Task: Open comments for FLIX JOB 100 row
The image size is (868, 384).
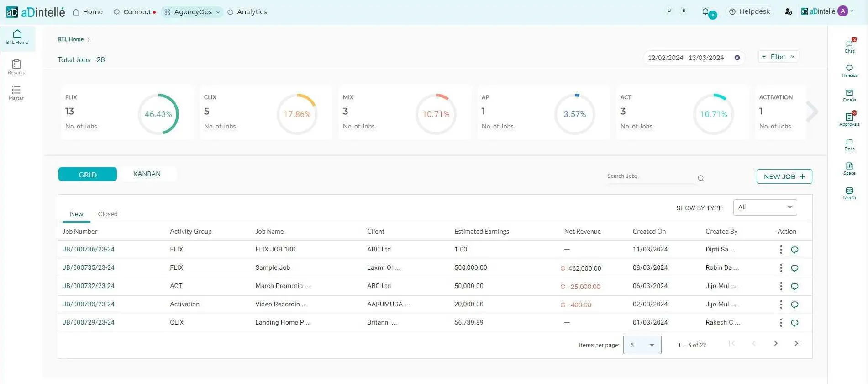Action: [794, 250]
